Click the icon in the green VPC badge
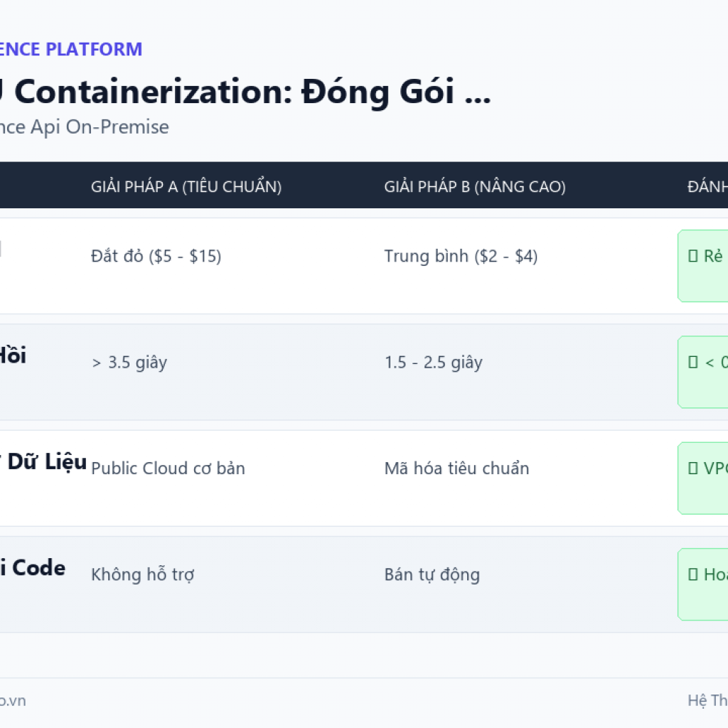The width and height of the screenshot is (728, 728). 692,468
